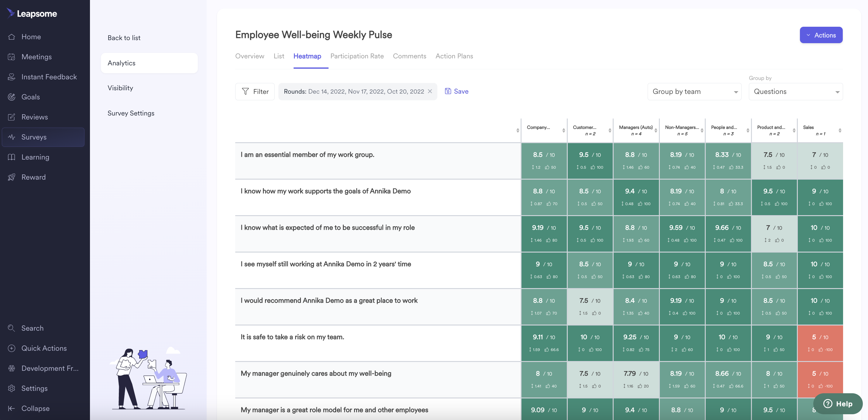Screen dimensions: 868x420
Task: Click the page title Employee Well-being Weekly Pulse
Action: [x=313, y=35]
